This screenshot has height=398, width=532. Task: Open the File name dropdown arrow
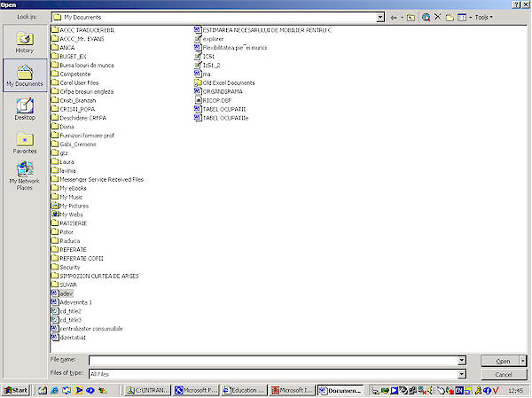pyautogui.click(x=461, y=361)
